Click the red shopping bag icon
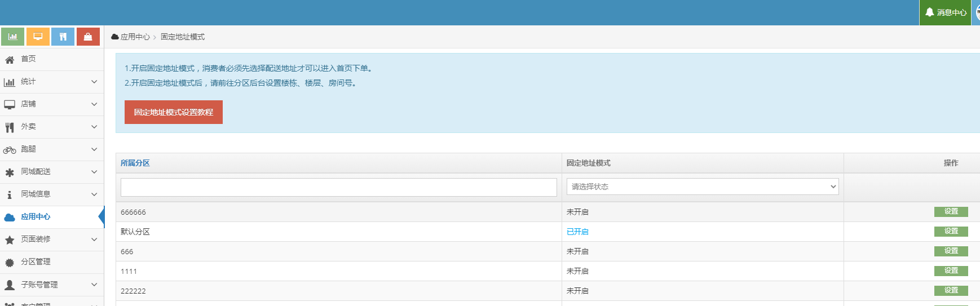The height and width of the screenshot is (306, 980). (x=88, y=37)
